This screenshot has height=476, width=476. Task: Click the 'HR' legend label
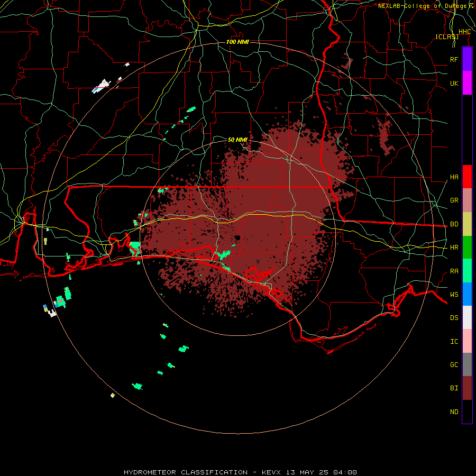pyautogui.click(x=454, y=248)
